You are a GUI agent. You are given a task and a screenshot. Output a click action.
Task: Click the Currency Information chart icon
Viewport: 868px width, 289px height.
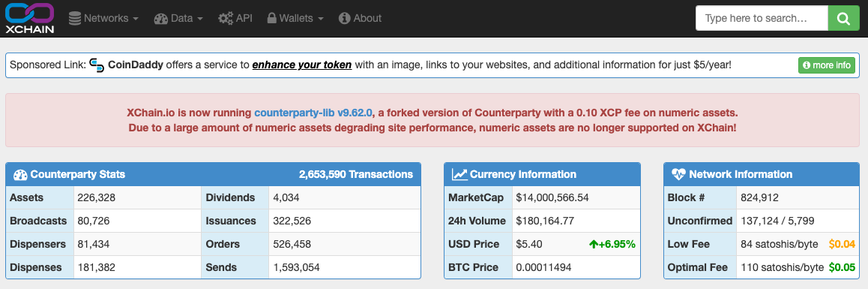459,175
